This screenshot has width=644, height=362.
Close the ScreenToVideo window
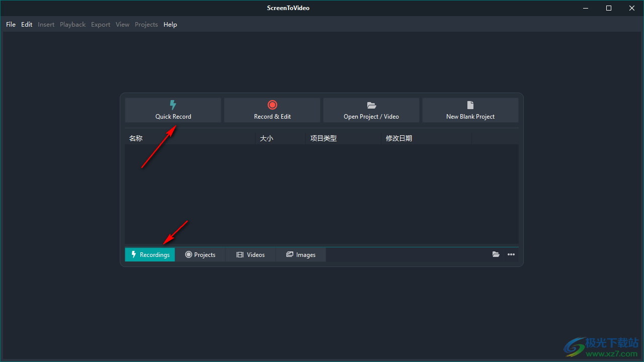click(632, 8)
